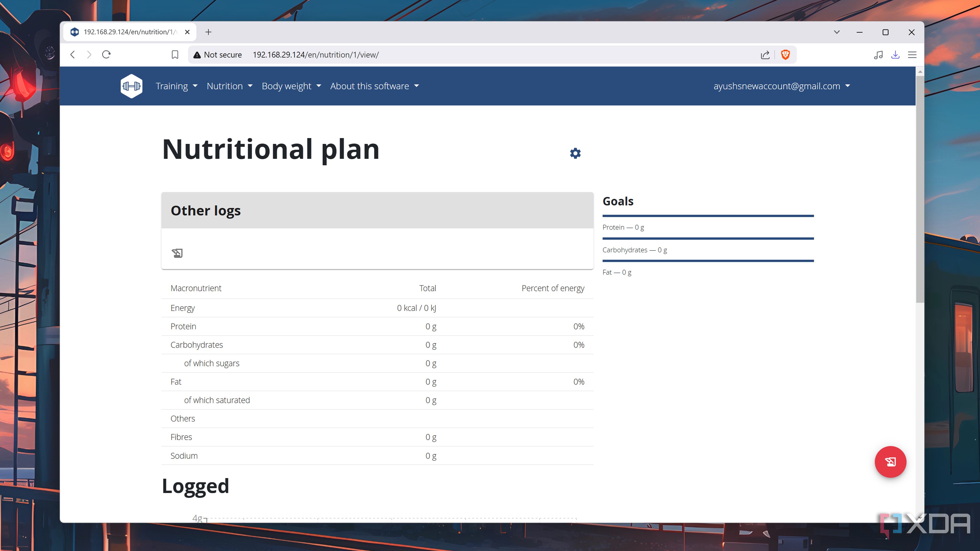Open the nutritional plan settings gear
The height and width of the screenshot is (551, 980).
point(575,153)
